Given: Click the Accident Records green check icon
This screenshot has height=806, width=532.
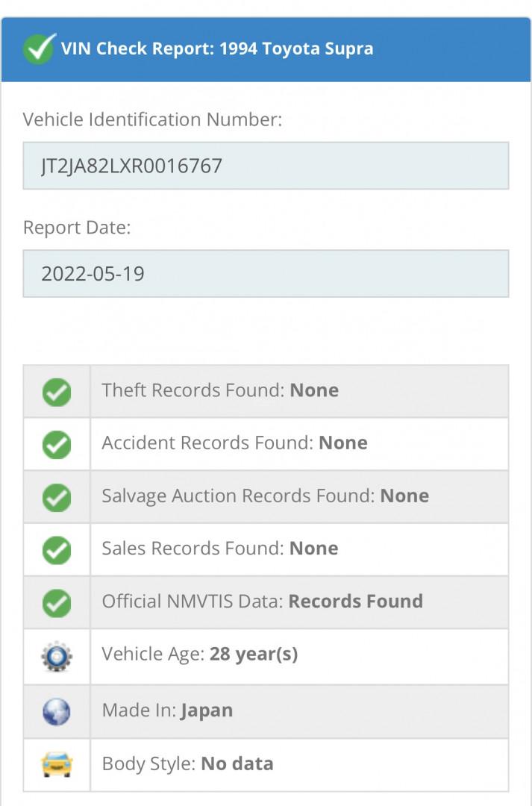Looking at the screenshot, I should click(57, 445).
